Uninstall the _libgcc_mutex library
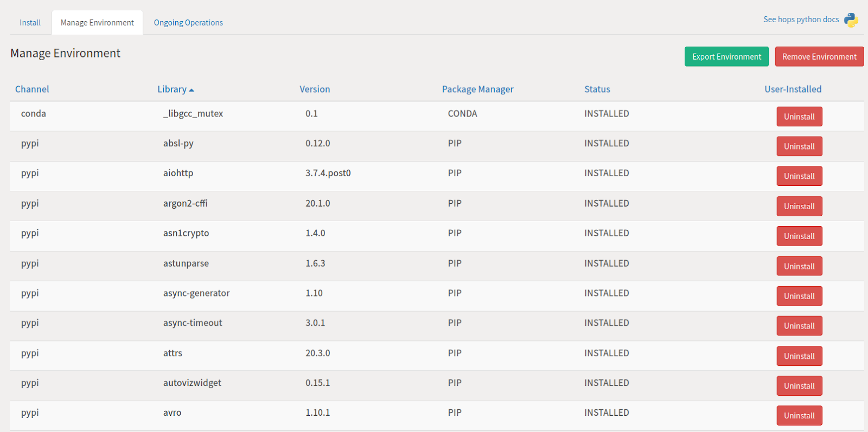The height and width of the screenshot is (432, 868). (799, 117)
